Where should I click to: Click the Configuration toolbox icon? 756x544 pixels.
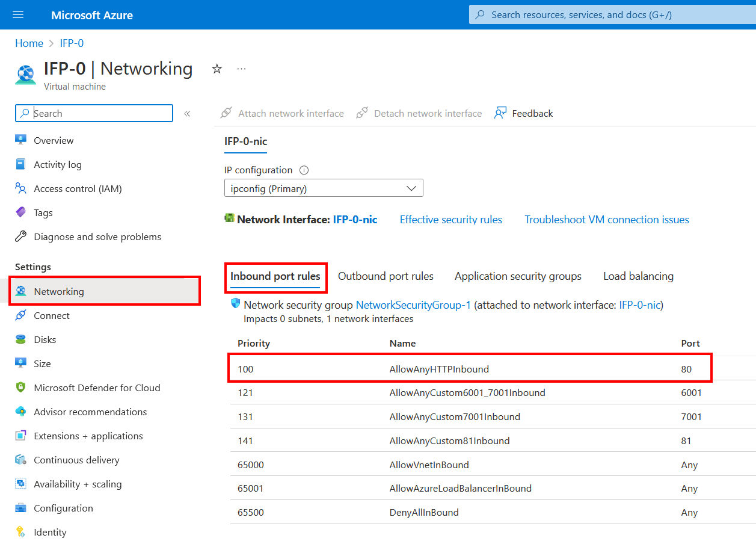tap(21, 508)
